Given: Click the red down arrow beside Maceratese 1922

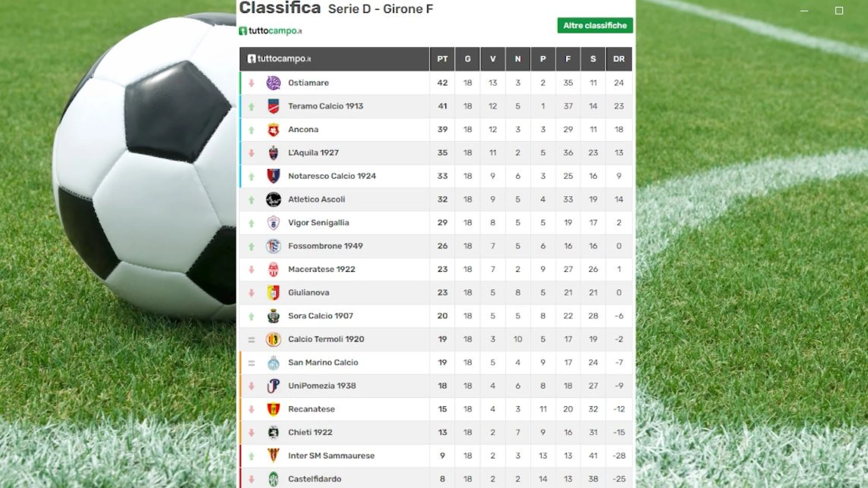Looking at the screenshot, I should pos(251,270).
